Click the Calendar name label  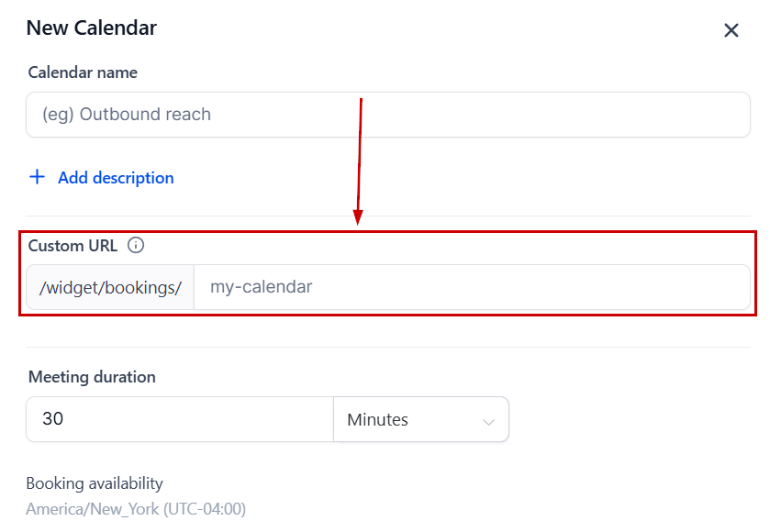click(83, 72)
